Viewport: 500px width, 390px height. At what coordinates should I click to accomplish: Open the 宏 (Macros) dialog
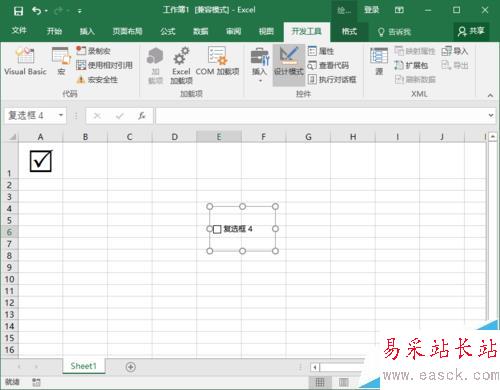pos(61,62)
